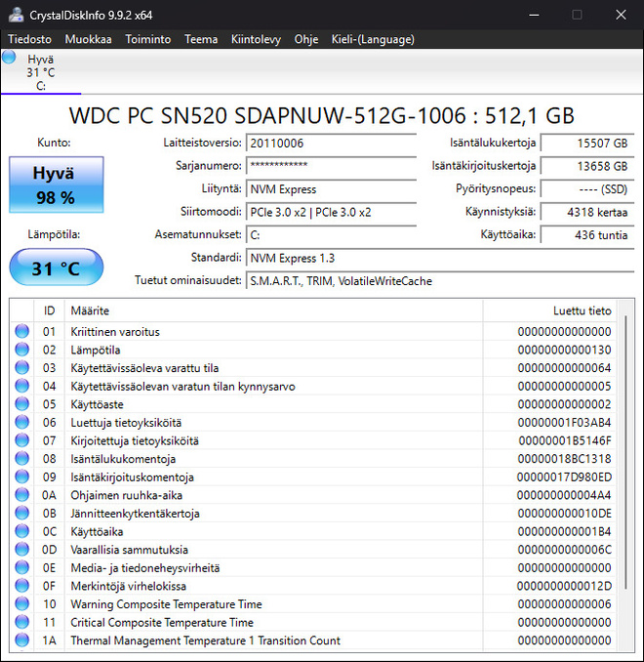The width and height of the screenshot is (644, 662).
Task: Click the Tuetut ominaisuudet field
Action: 440,281
